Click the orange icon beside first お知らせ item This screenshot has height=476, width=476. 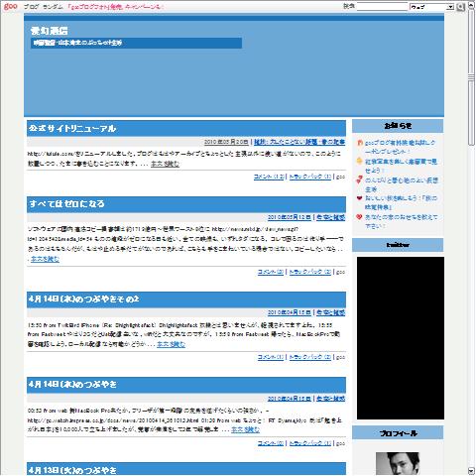360,143
